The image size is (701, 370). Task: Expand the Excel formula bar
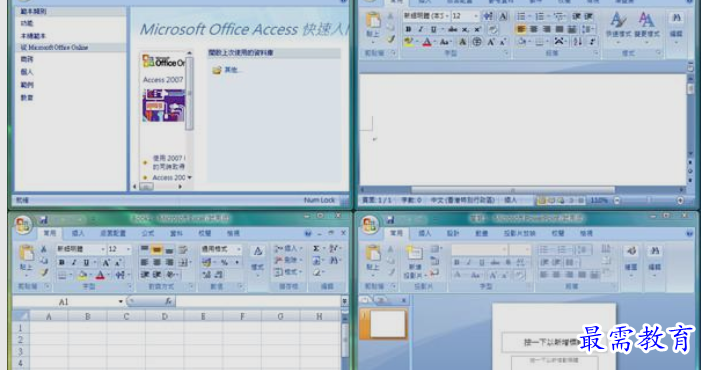tap(344, 302)
